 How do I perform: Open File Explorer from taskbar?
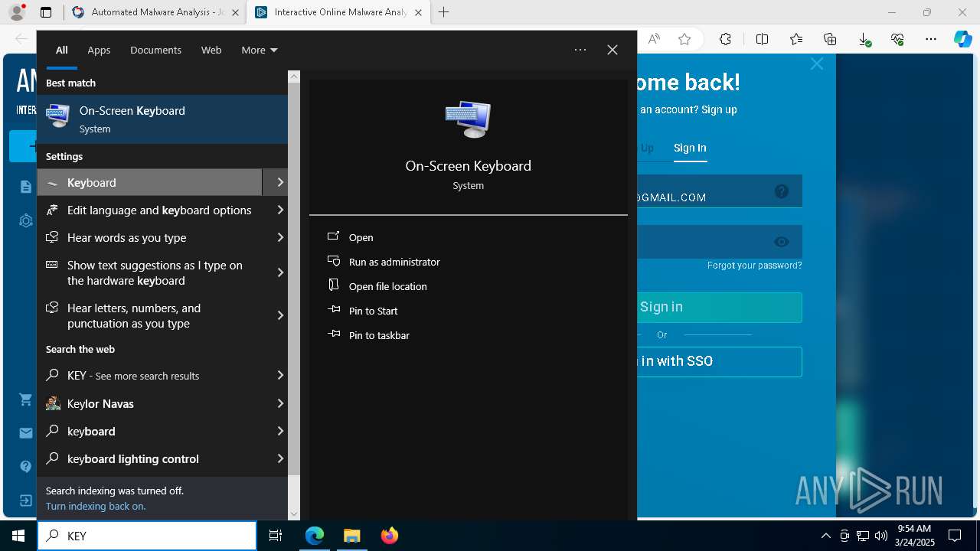[351, 536]
